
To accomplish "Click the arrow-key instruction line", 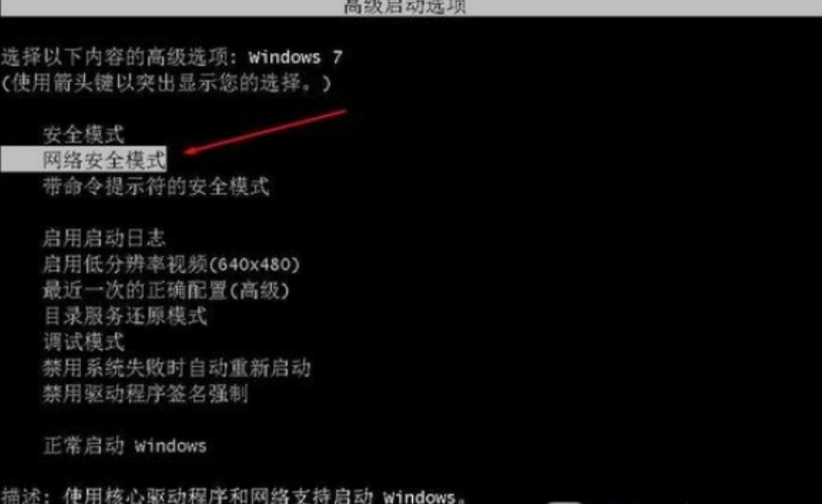I will pyautogui.click(x=166, y=83).
